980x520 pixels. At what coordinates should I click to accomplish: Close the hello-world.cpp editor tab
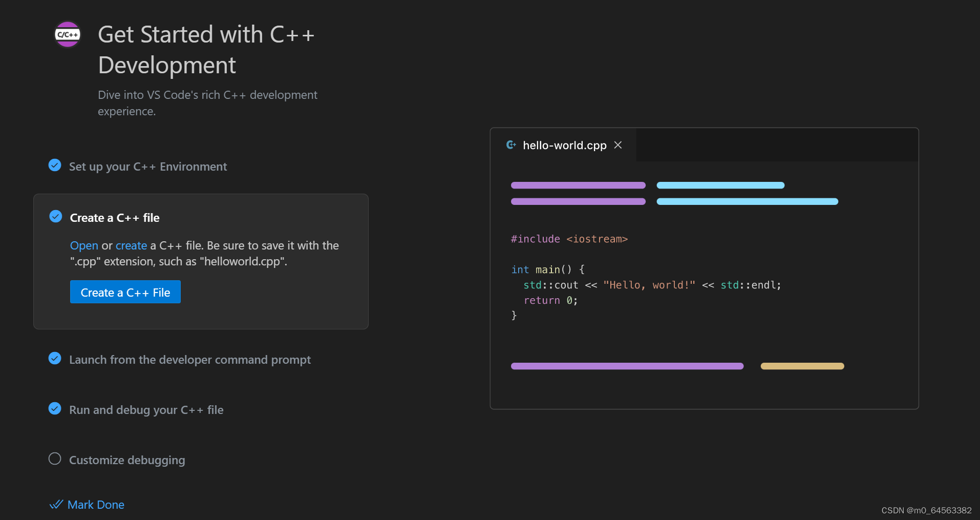tap(617, 145)
